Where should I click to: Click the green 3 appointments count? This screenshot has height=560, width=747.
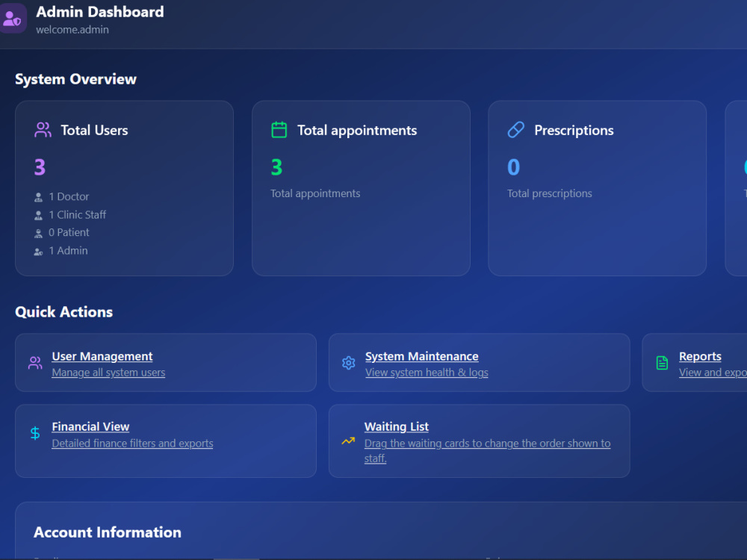[277, 167]
